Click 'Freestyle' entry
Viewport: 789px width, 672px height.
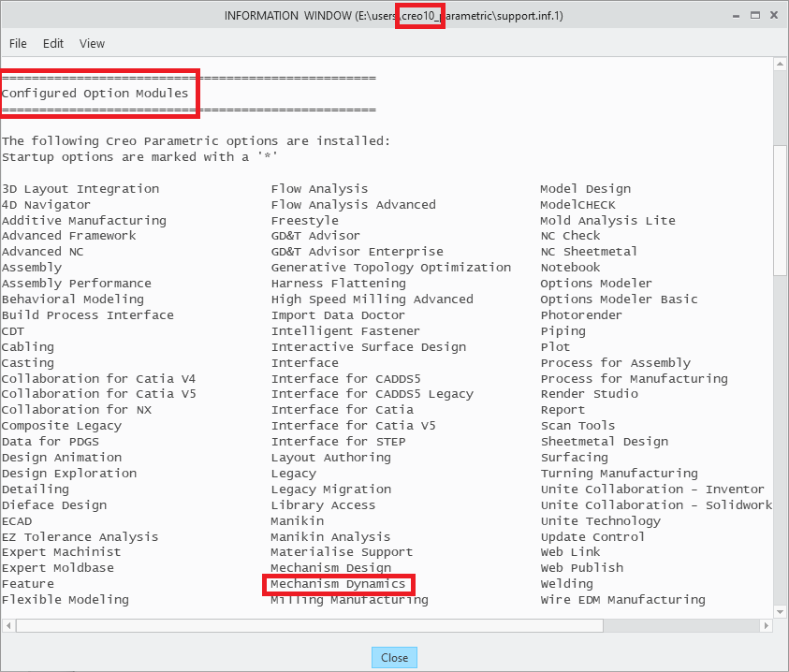(x=304, y=221)
